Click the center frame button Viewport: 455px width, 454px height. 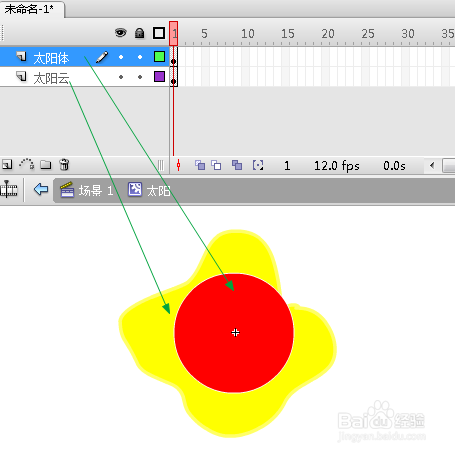click(178, 165)
